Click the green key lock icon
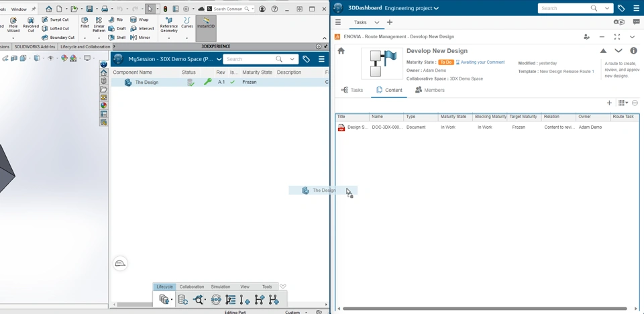The height and width of the screenshot is (314, 644). tap(207, 83)
